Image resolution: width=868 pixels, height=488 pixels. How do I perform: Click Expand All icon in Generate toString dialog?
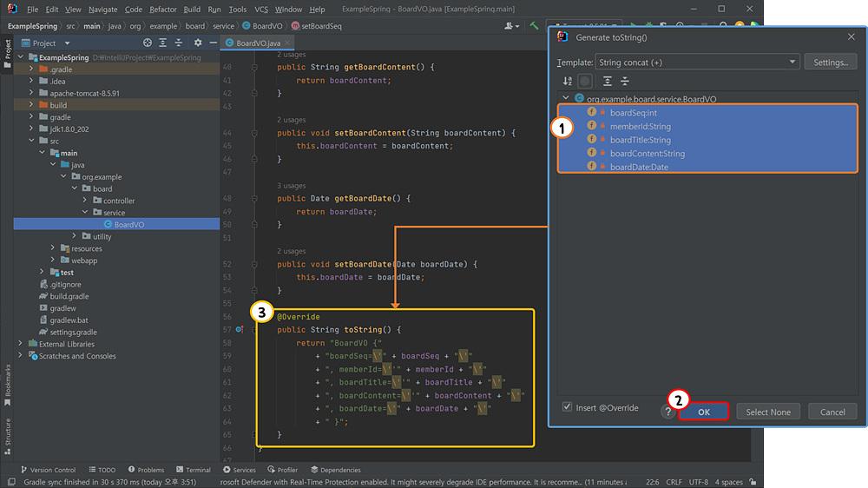pos(608,81)
